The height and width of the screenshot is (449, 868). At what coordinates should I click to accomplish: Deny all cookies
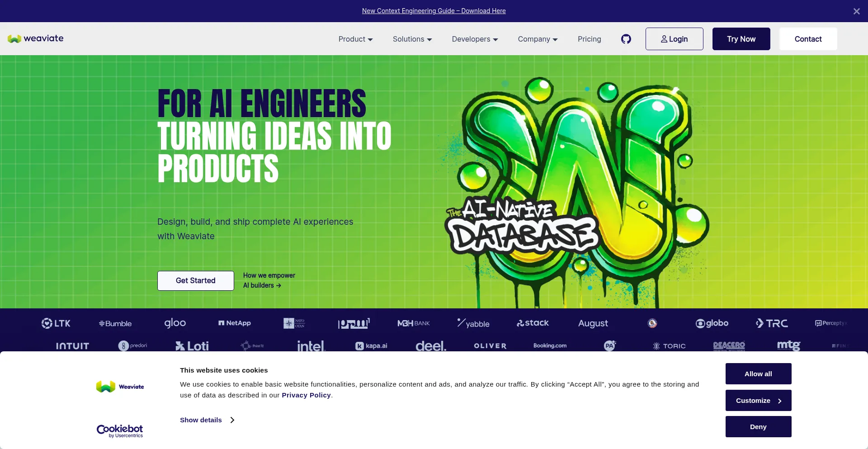(758, 427)
